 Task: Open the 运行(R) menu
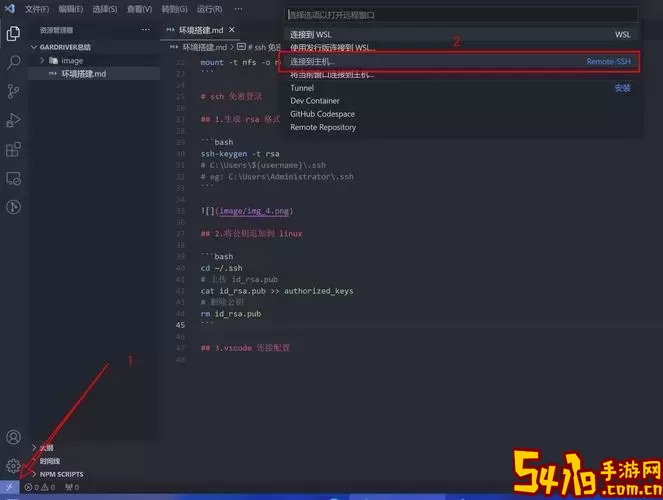[x=209, y=9]
